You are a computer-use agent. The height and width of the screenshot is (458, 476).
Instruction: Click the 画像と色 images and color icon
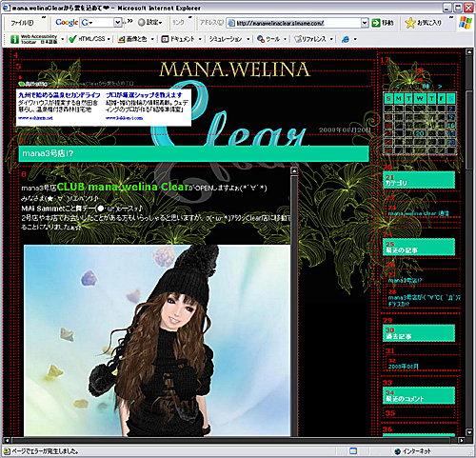point(121,39)
